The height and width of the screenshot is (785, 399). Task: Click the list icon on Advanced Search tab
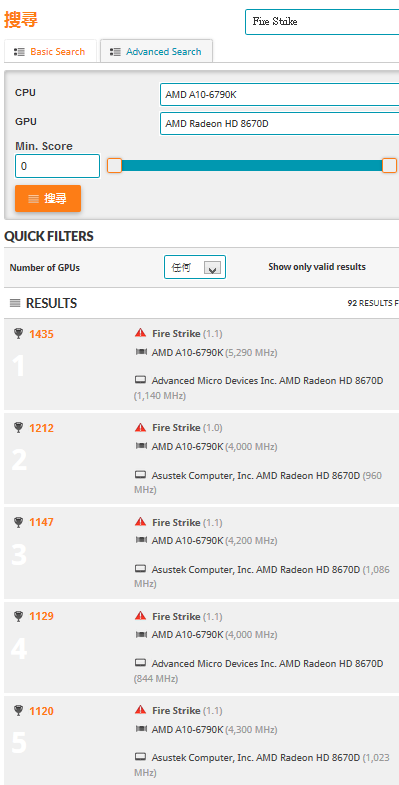115,52
